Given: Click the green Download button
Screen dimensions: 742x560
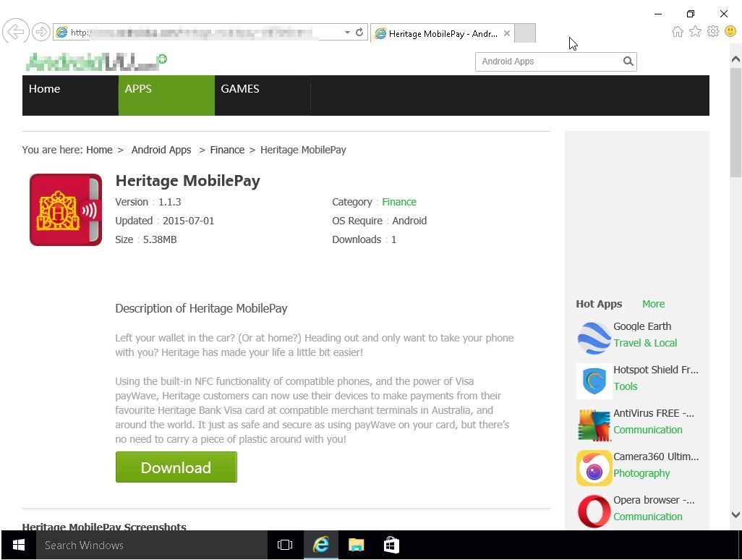Looking at the screenshot, I should [x=176, y=467].
